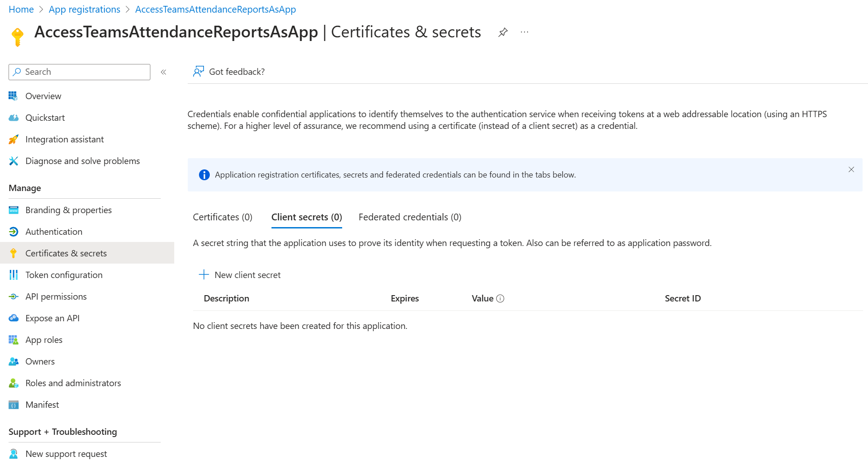This screenshot has width=868, height=465.
Task: Click AccessTeamsAttendanceReportsAsApp breadcrumb link
Action: 216,9
